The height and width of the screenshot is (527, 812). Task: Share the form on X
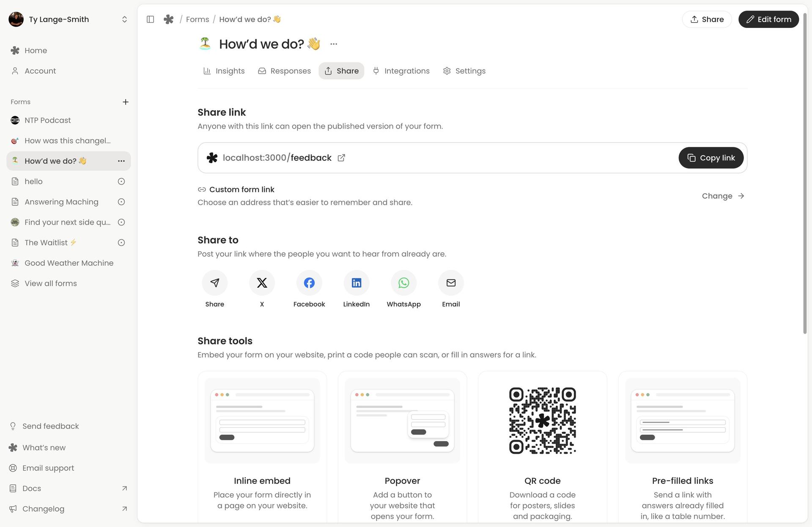[262, 283]
